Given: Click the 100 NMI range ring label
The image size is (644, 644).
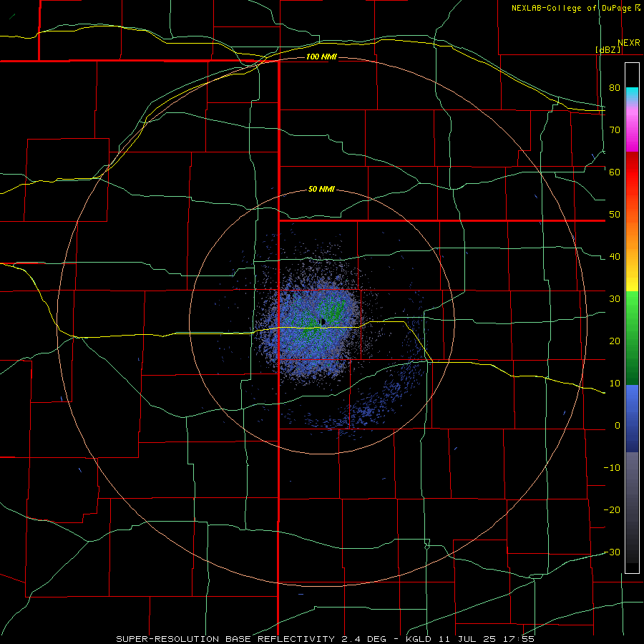Looking at the screenshot, I should click(x=321, y=57).
